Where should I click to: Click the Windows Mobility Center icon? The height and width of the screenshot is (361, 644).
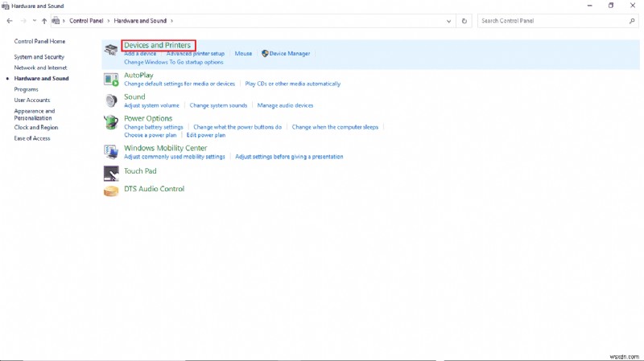click(x=111, y=152)
